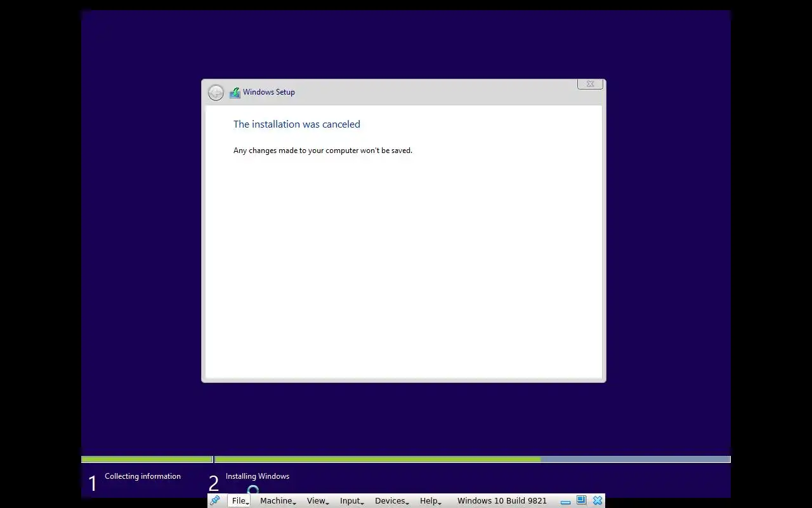This screenshot has height=508, width=812.
Task: Minimize the virtual machine window
Action: (565, 501)
